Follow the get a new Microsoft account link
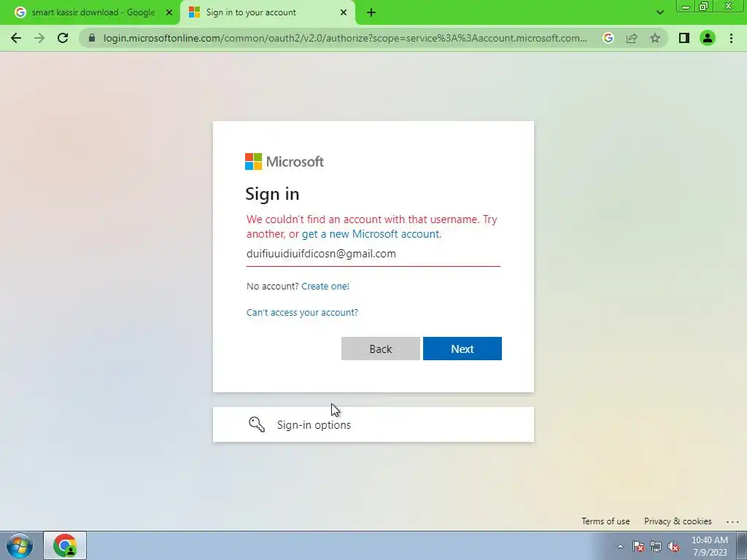The width and height of the screenshot is (747, 560). pyautogui.click(x=371, y=234)
